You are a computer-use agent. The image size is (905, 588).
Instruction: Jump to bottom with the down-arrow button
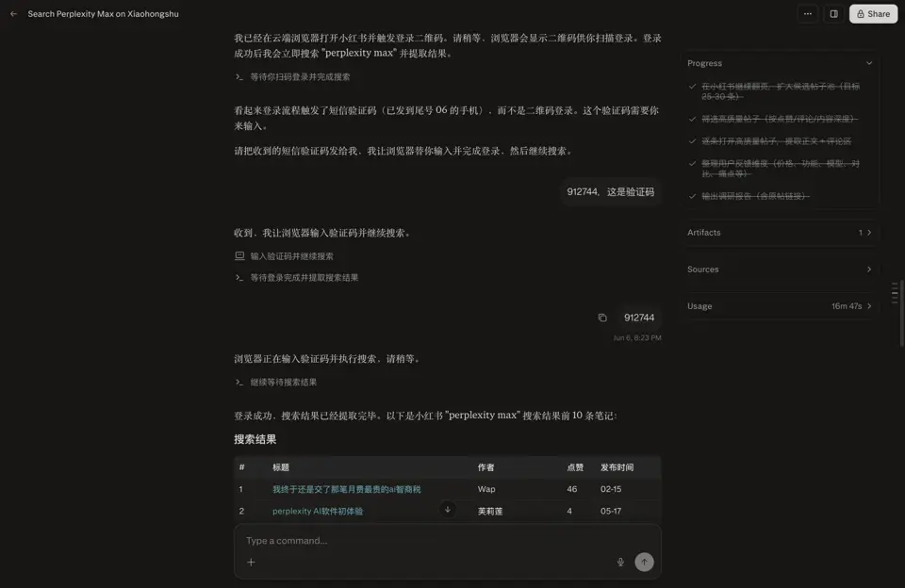(447, 510)
